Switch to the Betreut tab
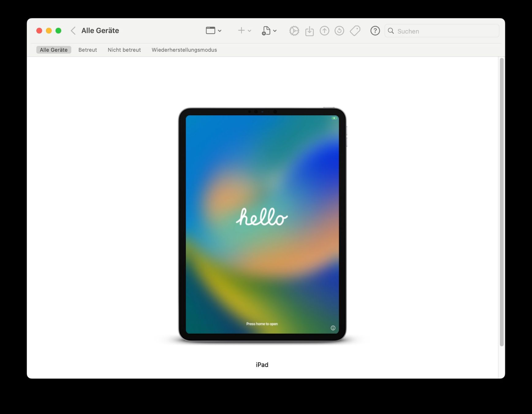 coord(88,50)
